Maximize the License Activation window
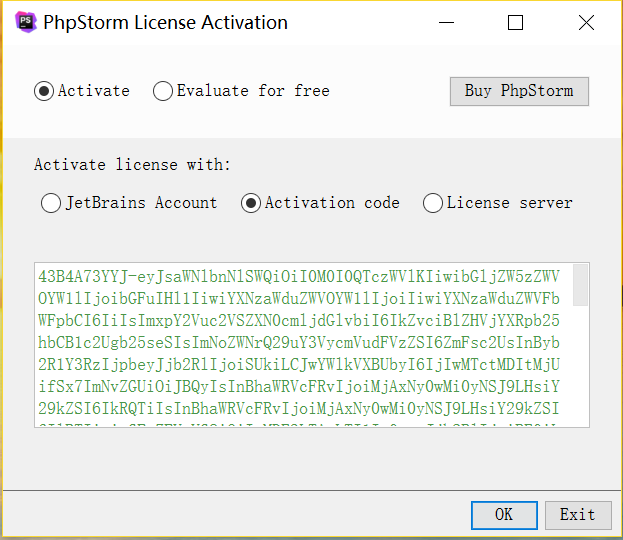 point(515,23)
